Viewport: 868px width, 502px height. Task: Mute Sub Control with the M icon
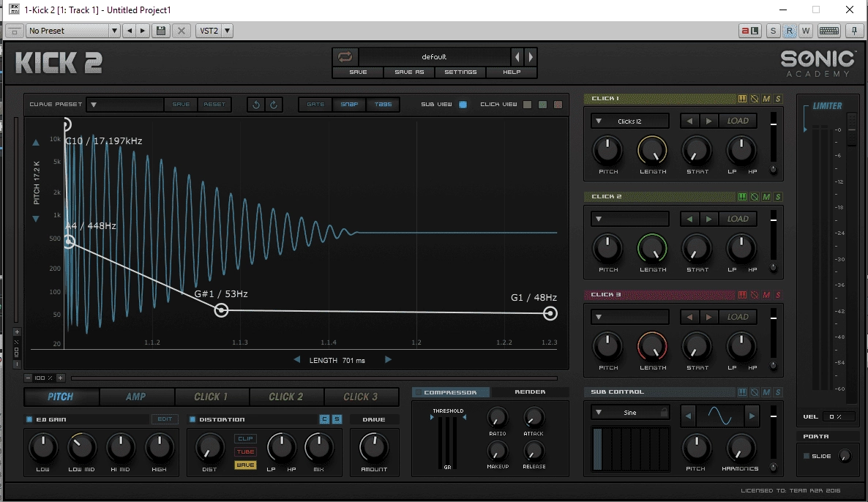(x=766, y=392)
